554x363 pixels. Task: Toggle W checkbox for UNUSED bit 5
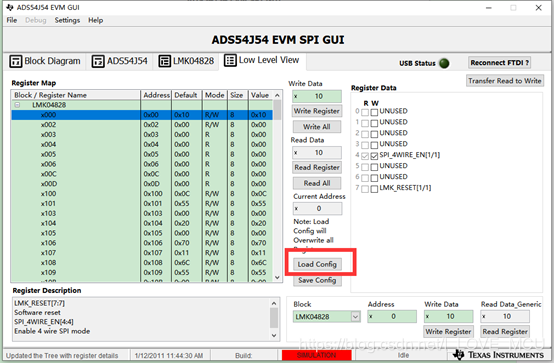pyautogui.click(x=374, y=167)
